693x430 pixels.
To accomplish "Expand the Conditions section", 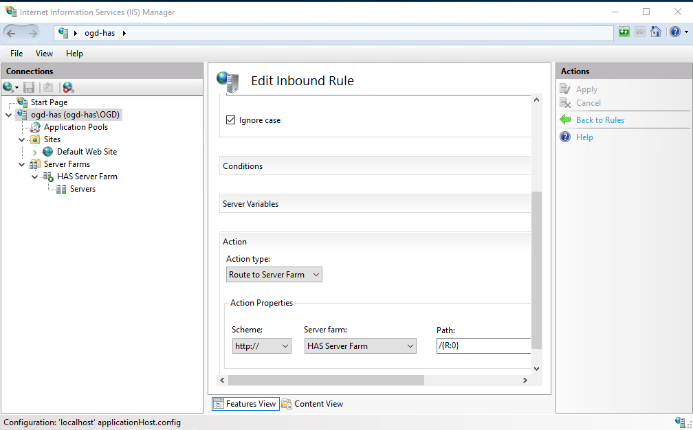I will tap(375, 166).
